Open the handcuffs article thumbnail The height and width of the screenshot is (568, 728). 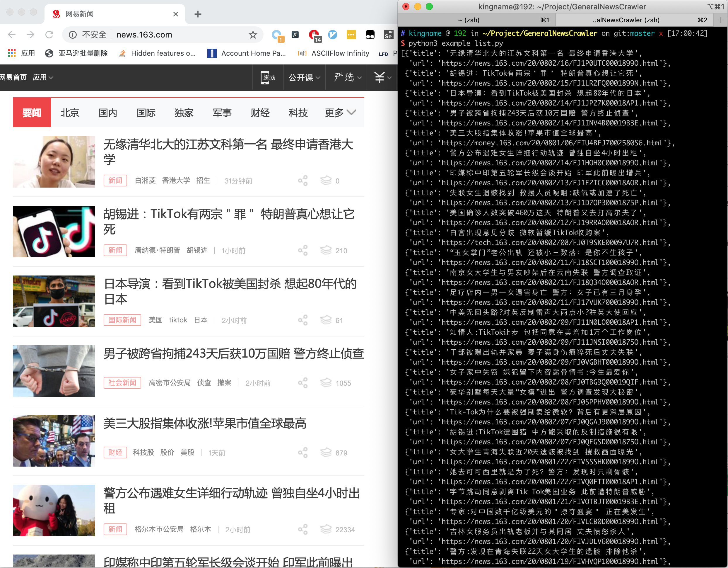[54, 371]
